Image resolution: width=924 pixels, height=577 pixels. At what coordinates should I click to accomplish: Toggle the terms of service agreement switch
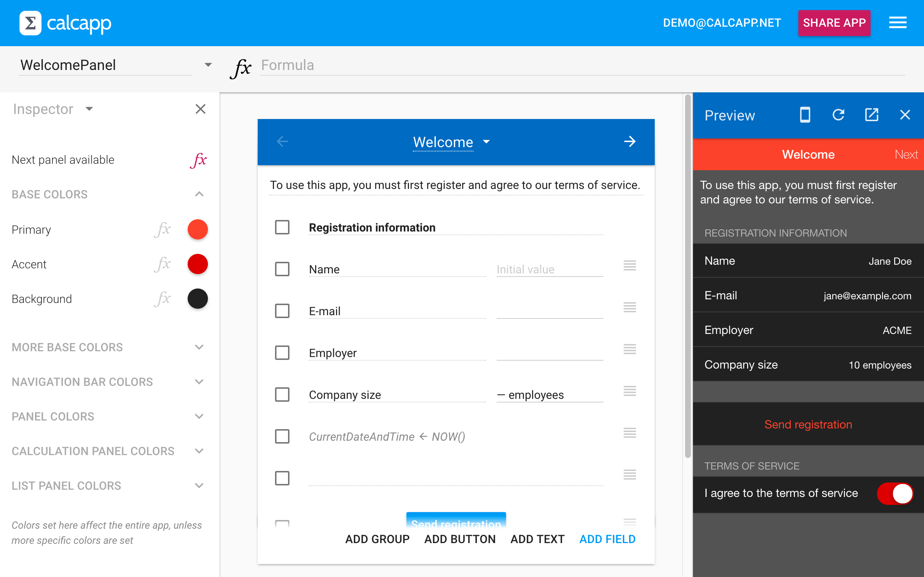point(895,493)
